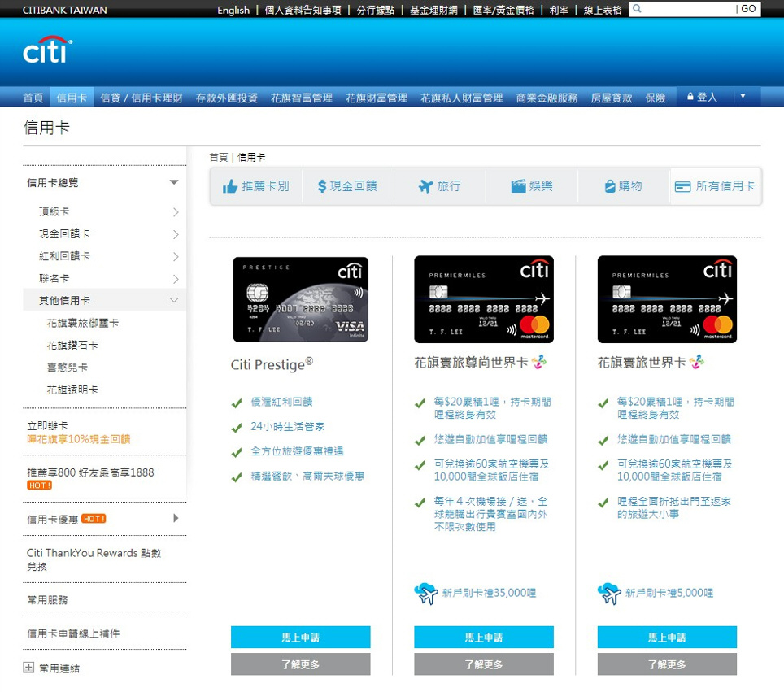Click 了解更多 for 花旗寰旅尊尚世界卡
This screenshot has width=784, height=692.
484,664
